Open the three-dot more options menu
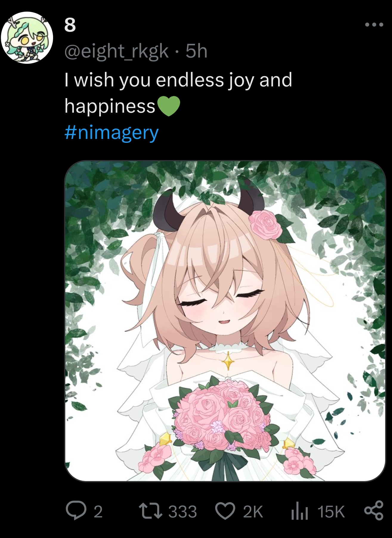The width and height of the screenshot is (392, 538). click(x=374, y=25)
